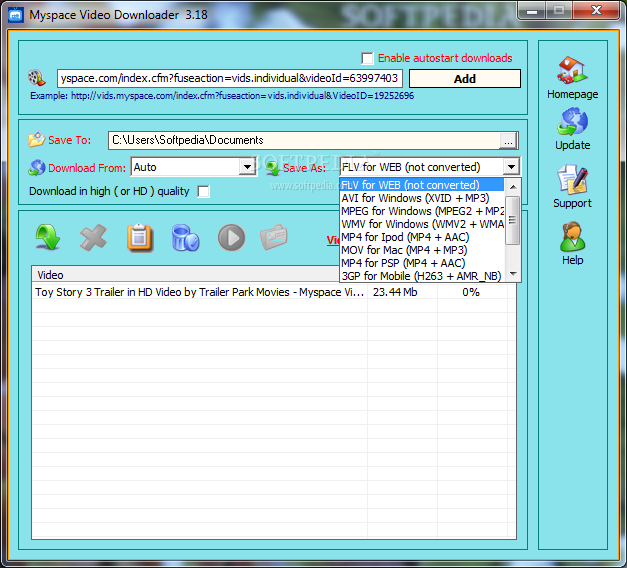Collapse the Save As format dropdown arrow

point(511,167)
